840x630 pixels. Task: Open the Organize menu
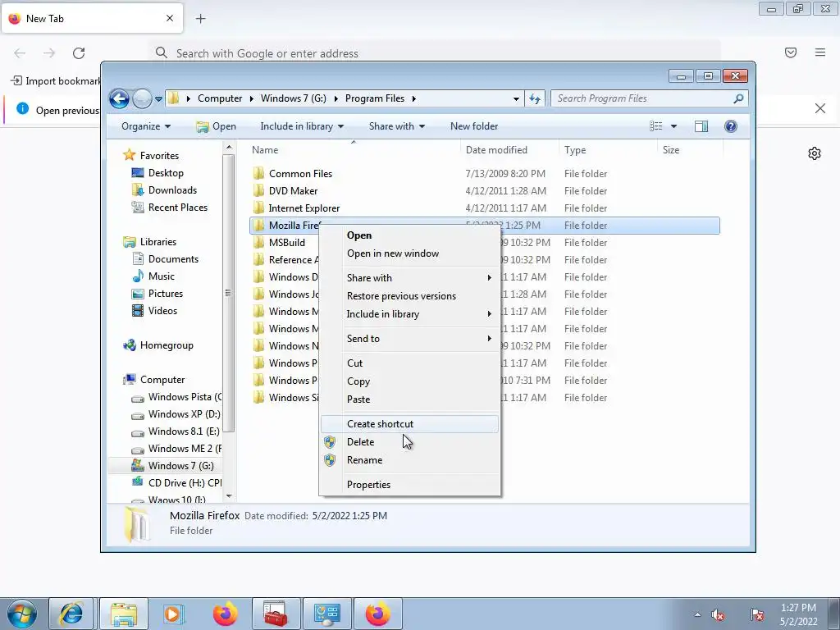click(x=146, y=126)
